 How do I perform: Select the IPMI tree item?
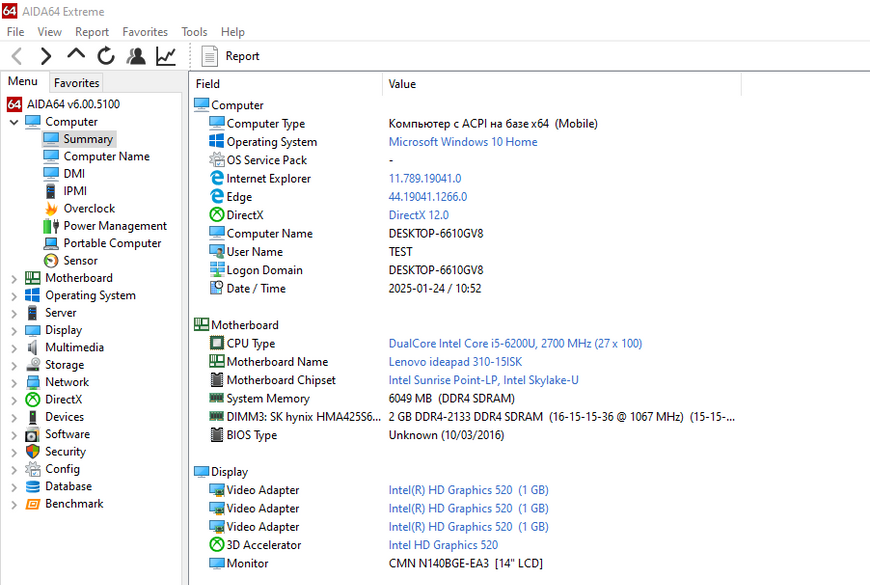75,191
